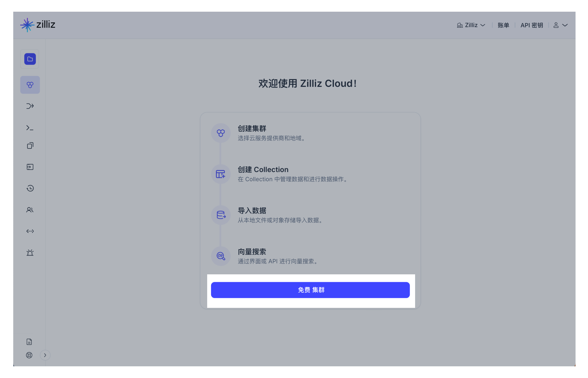Click the 欢迎使用 Zilliz Cloud! title
This screenshot has width=588, height=378.
[x=307, y=84]
